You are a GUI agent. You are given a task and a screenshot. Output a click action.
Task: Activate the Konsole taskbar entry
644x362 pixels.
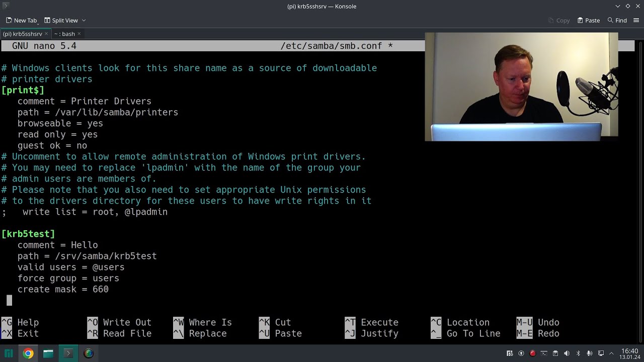68,353
